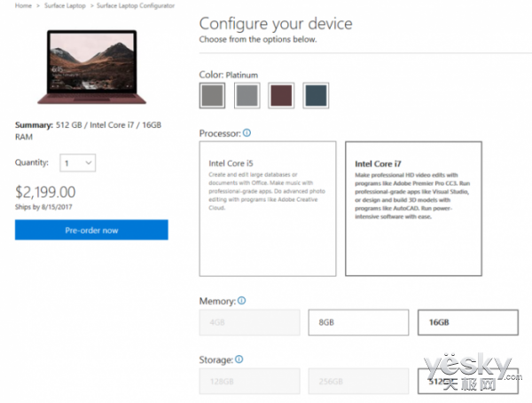Click the Pre-order now button
The image size is (532, 403).
coord(91,230)
